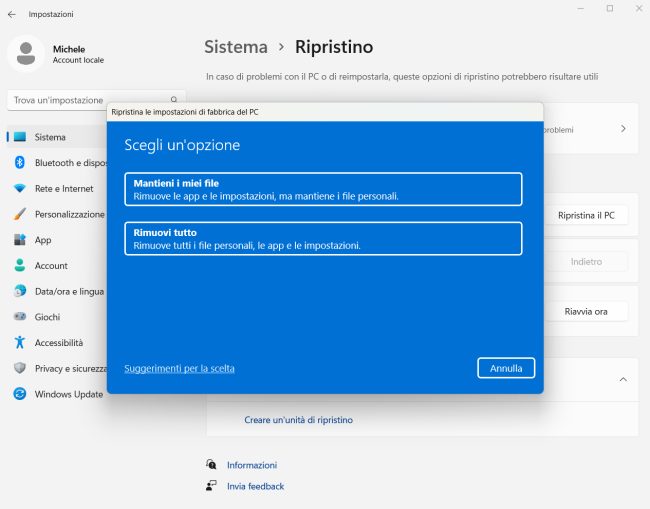Viewport: 650px width, 509px height.
Task: Click the Account person icon
Action: (x=19, y=266)
